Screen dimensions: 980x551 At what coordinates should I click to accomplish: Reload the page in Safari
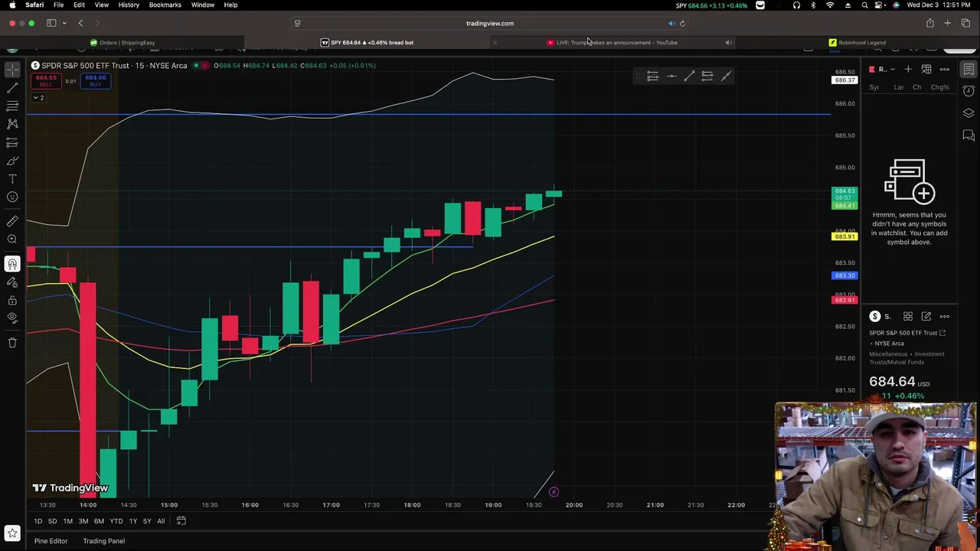pyautogui.click(x=682, y=23)
